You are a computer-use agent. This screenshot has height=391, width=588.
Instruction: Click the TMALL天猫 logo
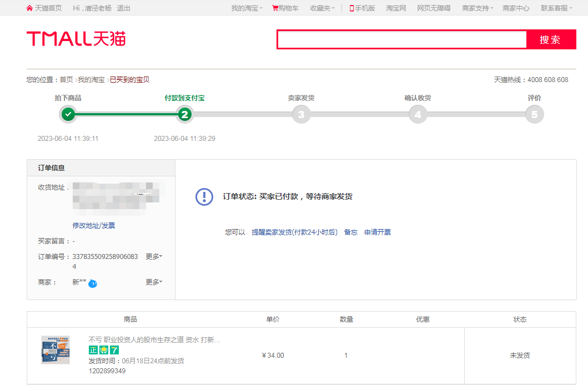point(76,39)
